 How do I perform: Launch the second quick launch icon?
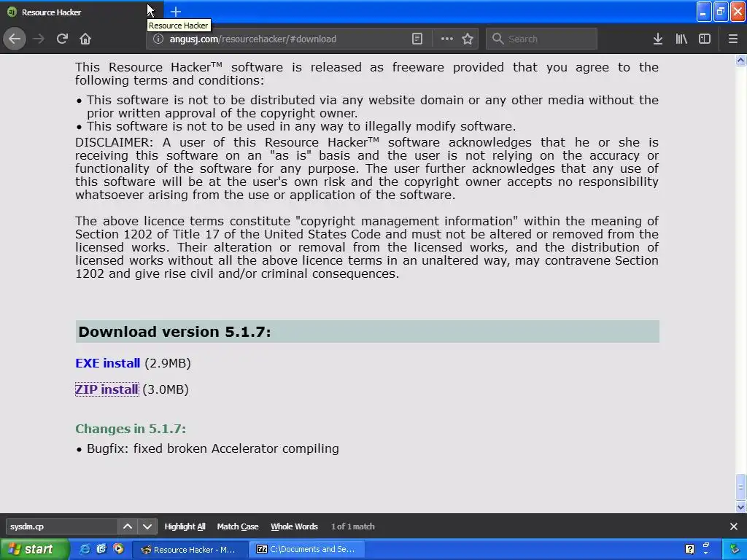[101, 549]
